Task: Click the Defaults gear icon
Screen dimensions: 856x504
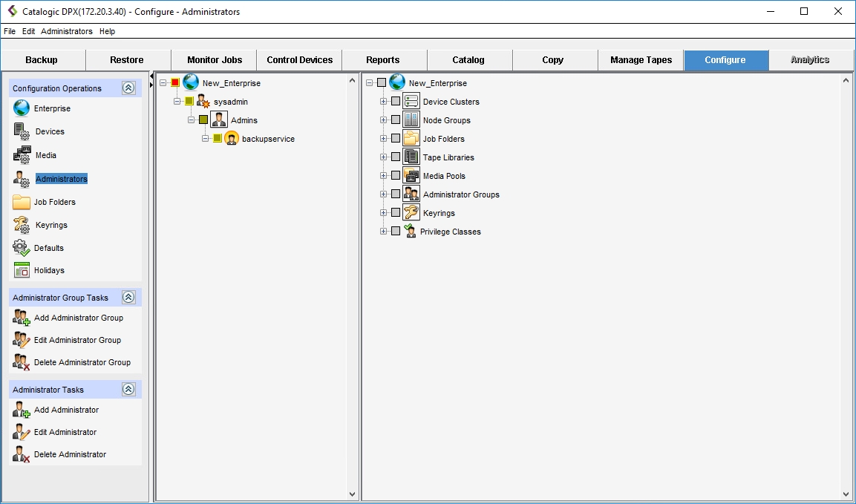Action: (x=22, y=248)
